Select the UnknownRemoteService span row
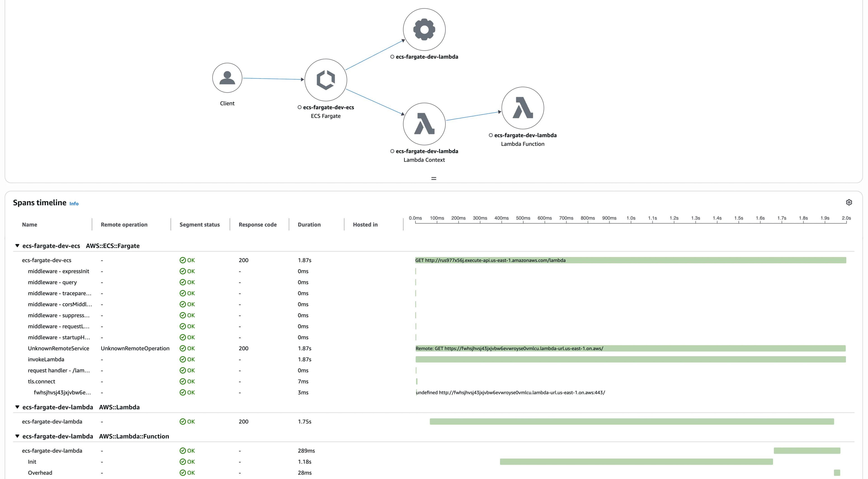Viewport: 868px width, 479px height. [58, 348]
